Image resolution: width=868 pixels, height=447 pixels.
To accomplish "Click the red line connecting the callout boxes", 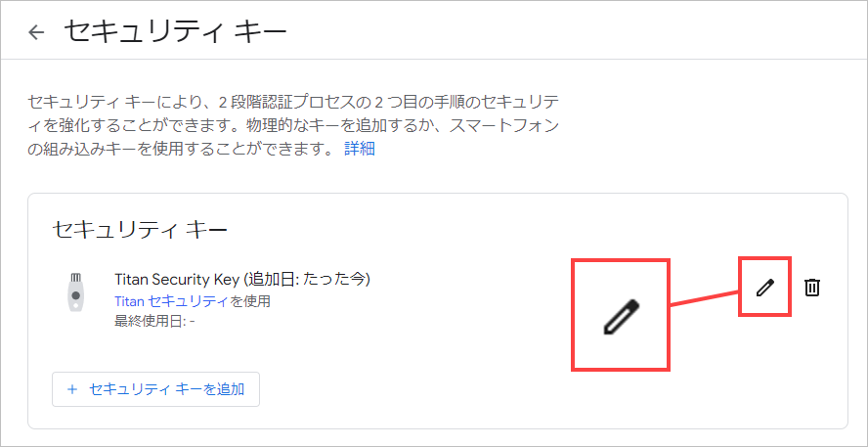I will [x=704, y=297].
